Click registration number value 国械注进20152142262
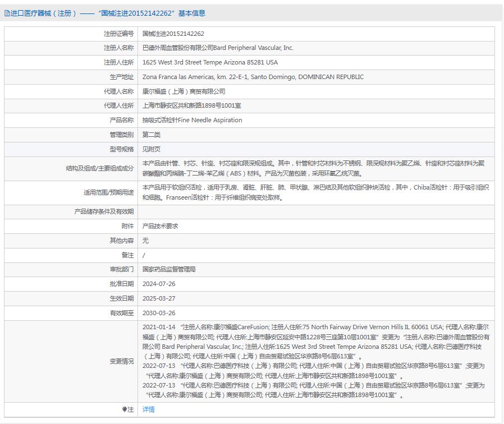The width and height of the screenshot is (504, 424). point(173,34)
